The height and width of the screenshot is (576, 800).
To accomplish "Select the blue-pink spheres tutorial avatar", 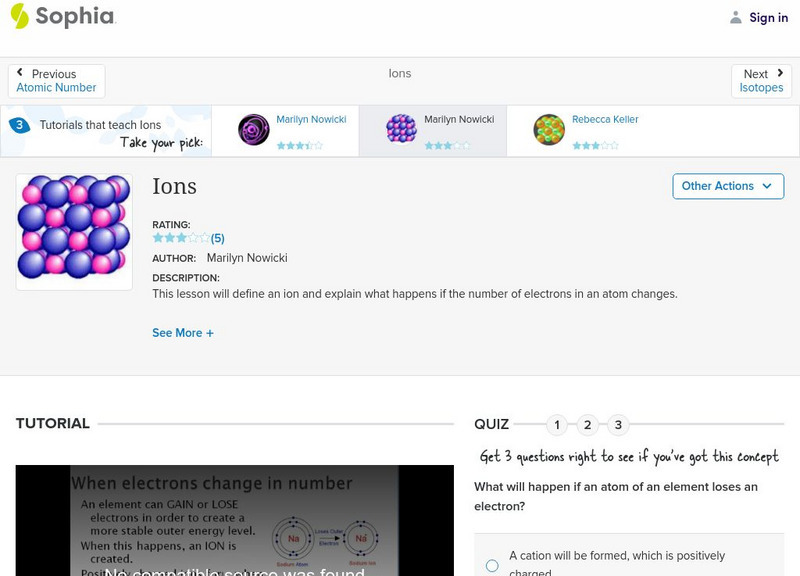I will pyautogui.click(x=401, y=130).
